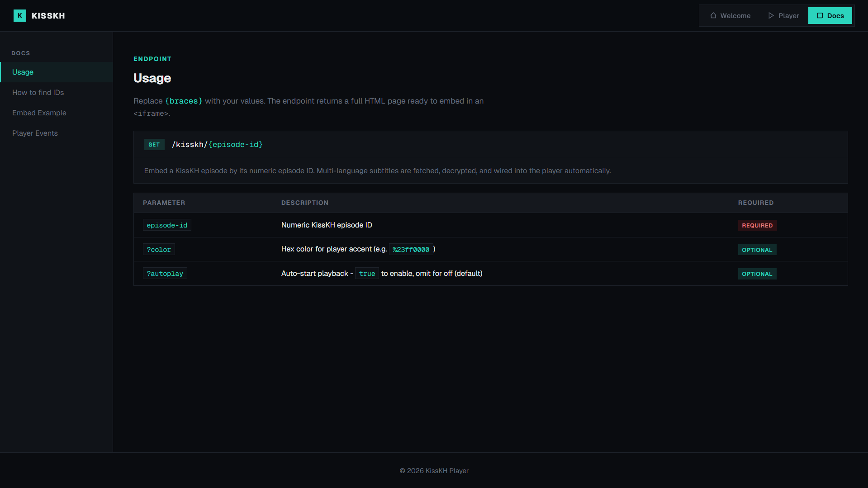
Task: Click the home icon beside Welcome
Action: click(713, 16)
